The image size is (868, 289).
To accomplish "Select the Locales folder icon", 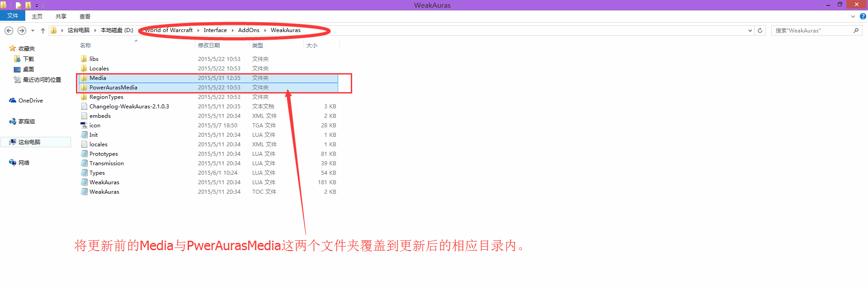I will point(84,68).
